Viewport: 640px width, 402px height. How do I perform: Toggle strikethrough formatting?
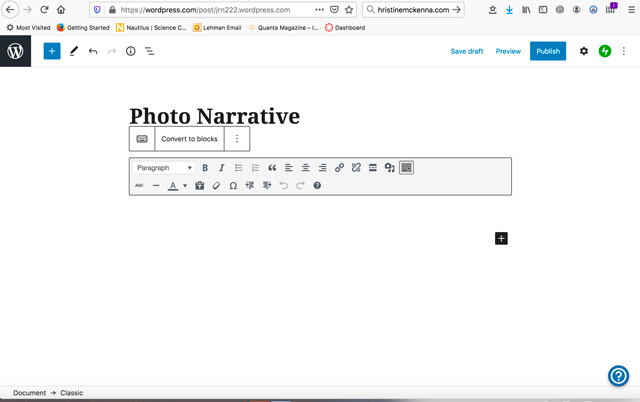coord(139,186)
